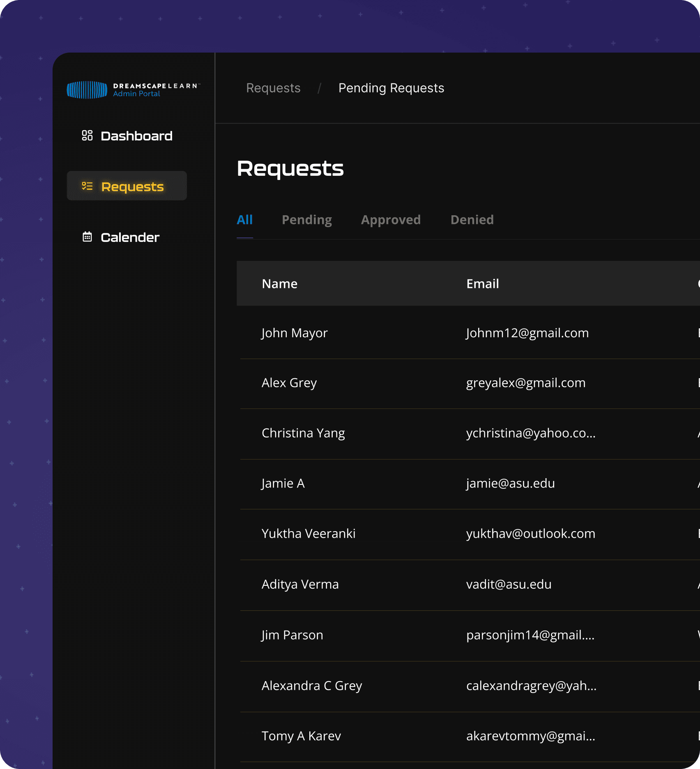Click the Requests checklist icon

(87, 186)
